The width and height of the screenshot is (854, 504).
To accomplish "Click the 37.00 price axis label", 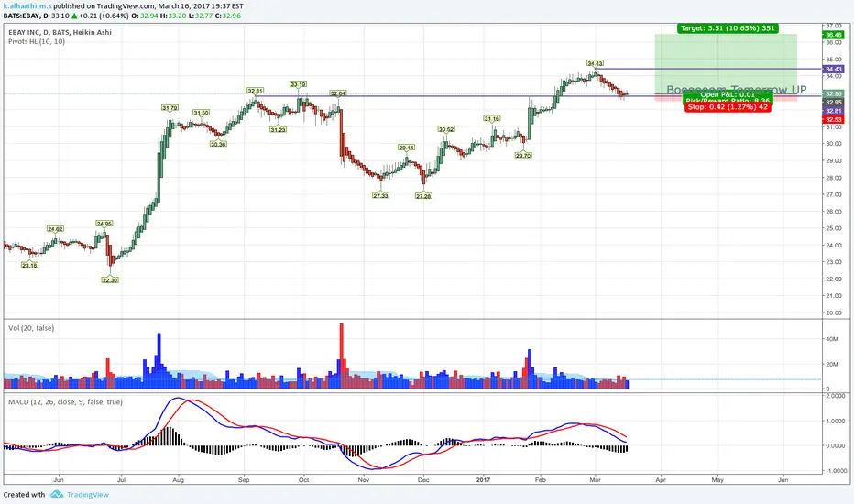I will click(x=834, y=26).
